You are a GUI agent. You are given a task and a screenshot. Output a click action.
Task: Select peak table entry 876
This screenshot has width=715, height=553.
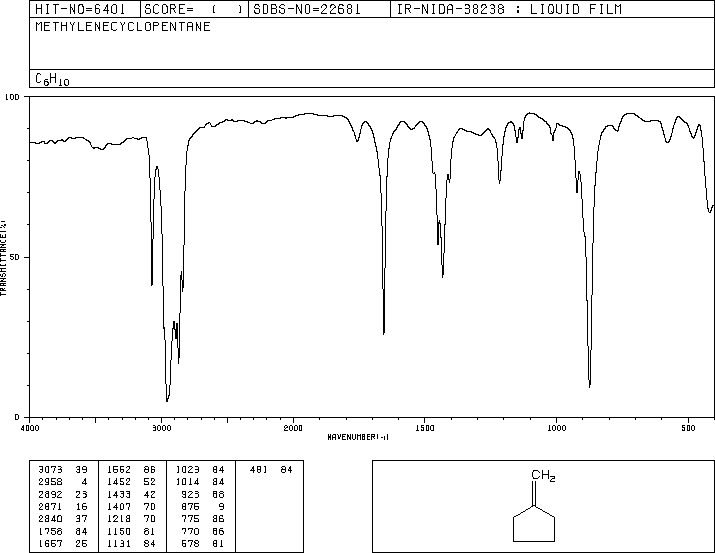(191, 506)
